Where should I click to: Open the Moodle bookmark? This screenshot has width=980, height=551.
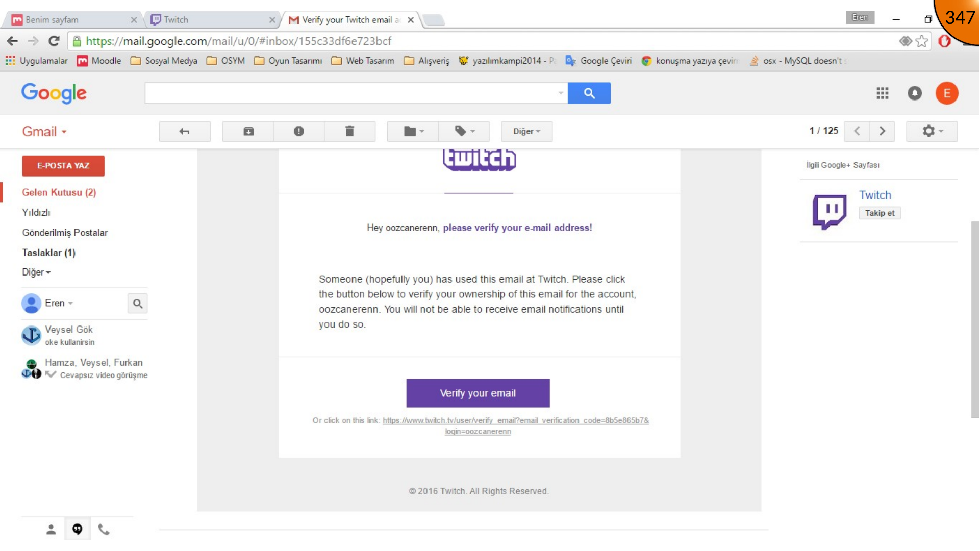coord(99,61)
